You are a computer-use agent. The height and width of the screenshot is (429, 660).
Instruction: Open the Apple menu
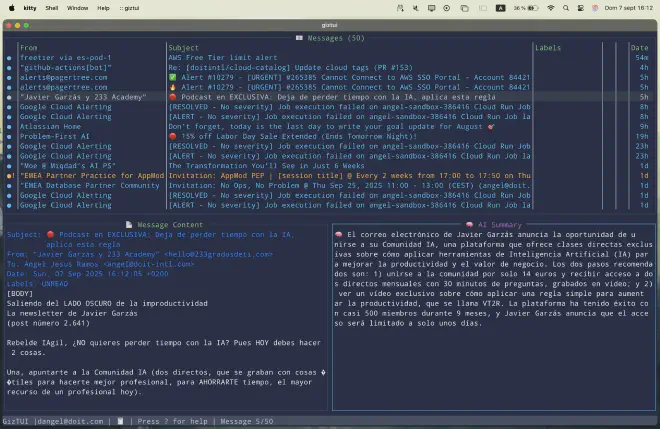11,8
